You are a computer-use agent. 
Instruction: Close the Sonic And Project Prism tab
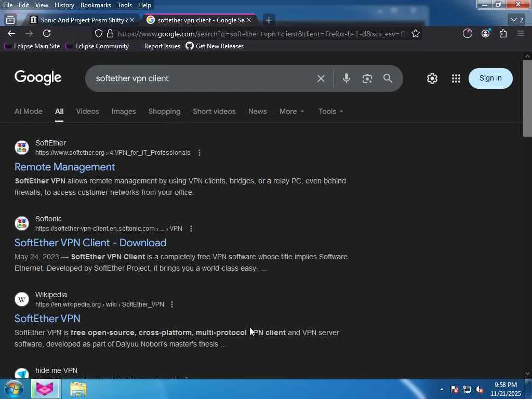(x=132, y=20)
